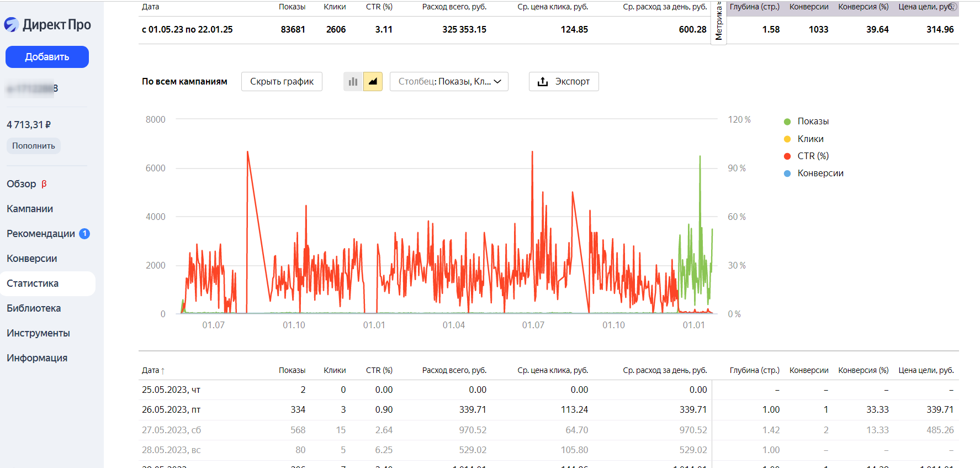Open Кампании in the sidebar

coord(30,209)
